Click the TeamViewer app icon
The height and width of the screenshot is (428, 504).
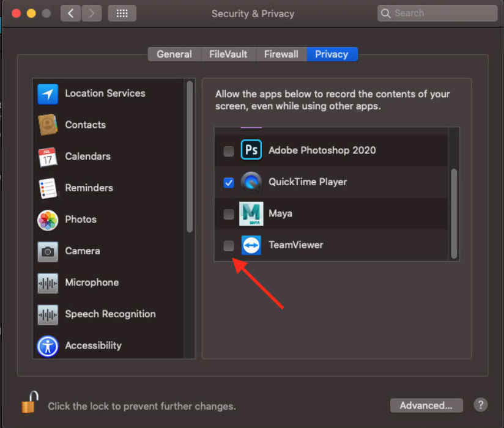[251, 245]
